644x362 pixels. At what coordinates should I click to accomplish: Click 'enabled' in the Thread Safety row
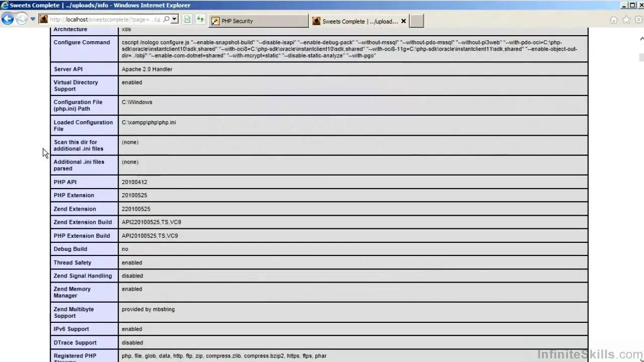[132, 262]
